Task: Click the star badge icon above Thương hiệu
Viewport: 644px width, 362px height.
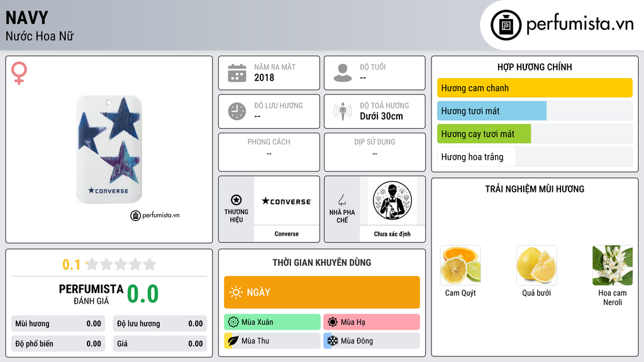Action: (236, 200)
